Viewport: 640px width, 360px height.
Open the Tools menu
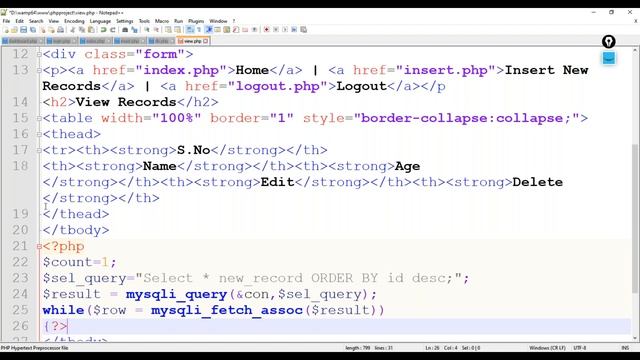click(144, 21)
